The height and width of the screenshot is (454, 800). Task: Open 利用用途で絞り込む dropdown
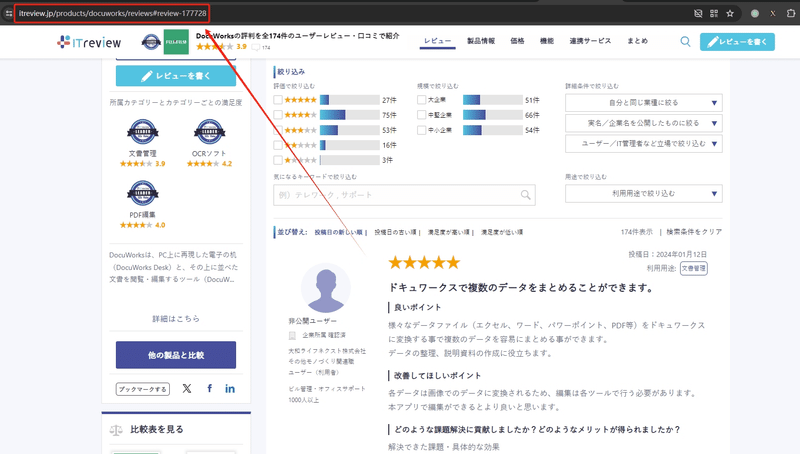click(643, 194)
